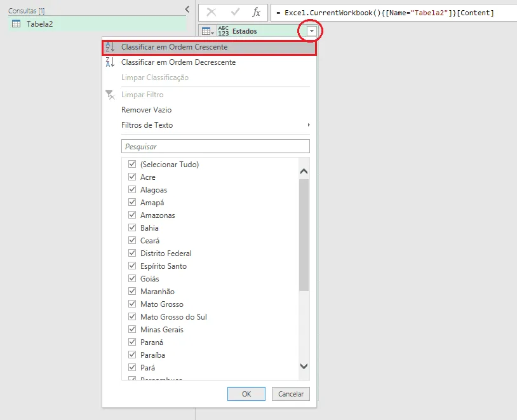
Task: Click the formula bar cancel X icon
Action: 211,13
